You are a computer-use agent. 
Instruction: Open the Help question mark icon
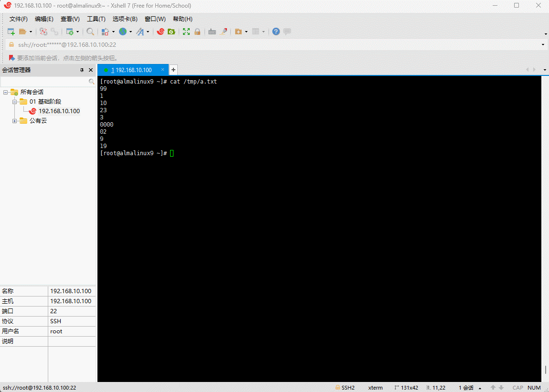tap(276, 32)
